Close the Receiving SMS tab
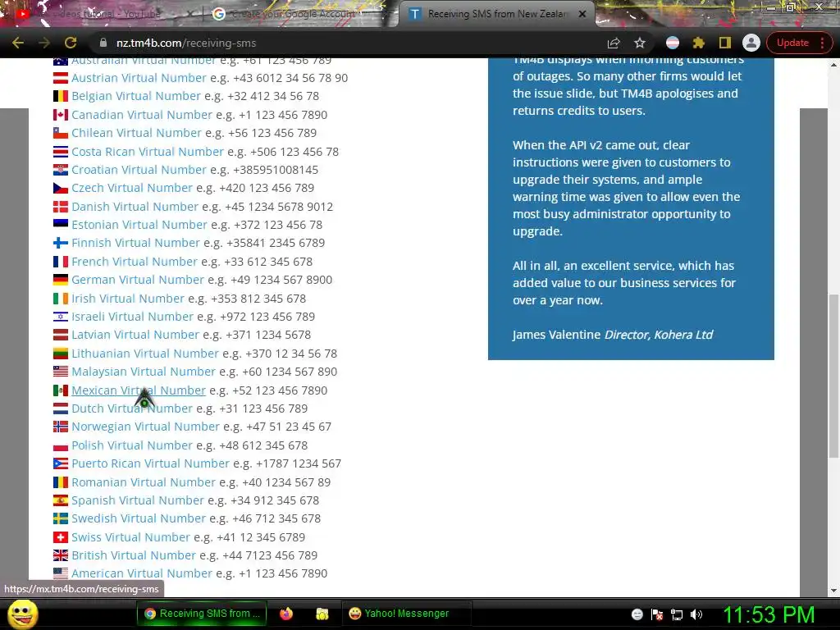The image size is (840, 630). [582, 14]
